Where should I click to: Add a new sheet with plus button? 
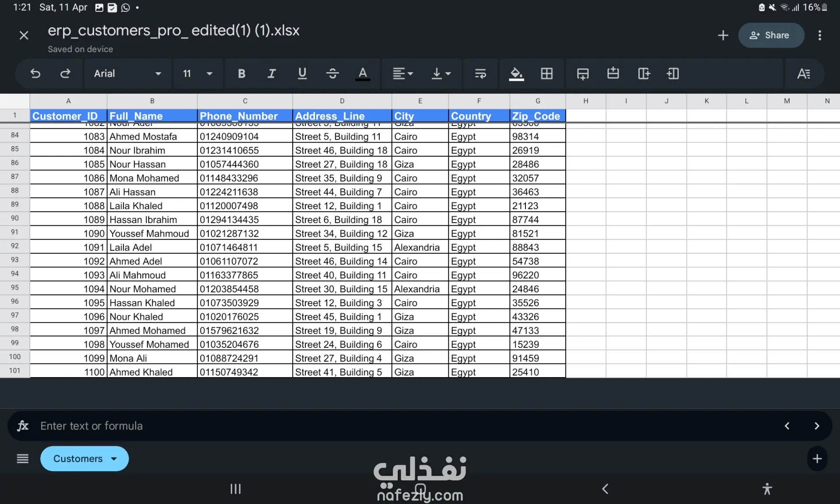coord(817,458)
